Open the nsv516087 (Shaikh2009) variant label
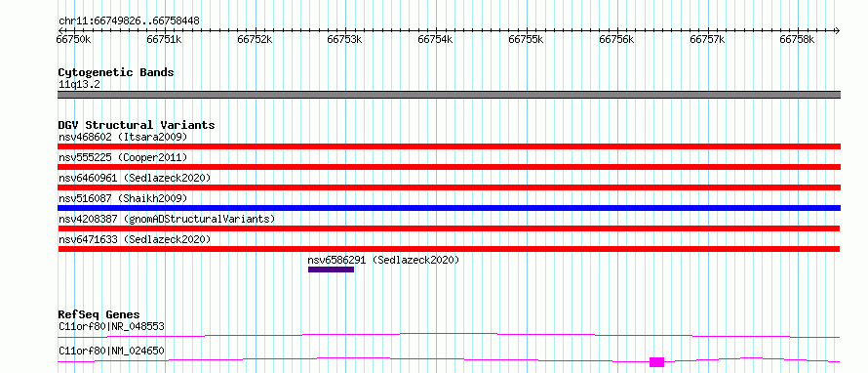Viewport: 868px width, 373px height. point(123,198)
